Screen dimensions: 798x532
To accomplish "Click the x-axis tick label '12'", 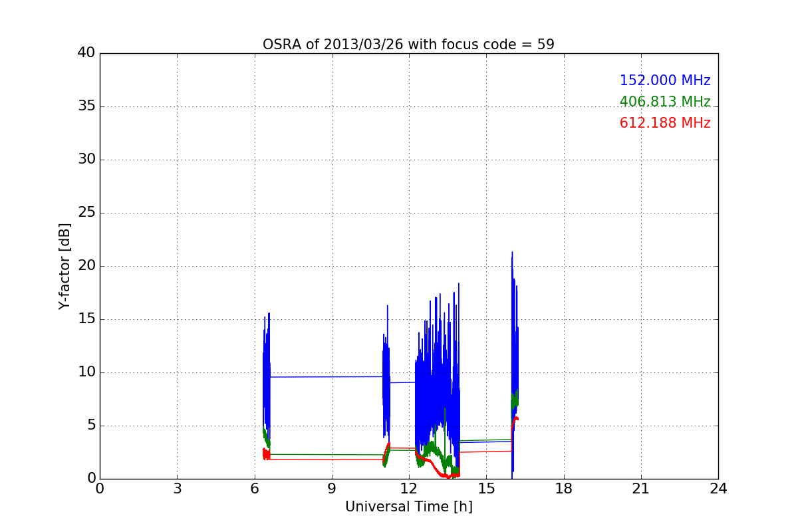I will click(409, 489).
